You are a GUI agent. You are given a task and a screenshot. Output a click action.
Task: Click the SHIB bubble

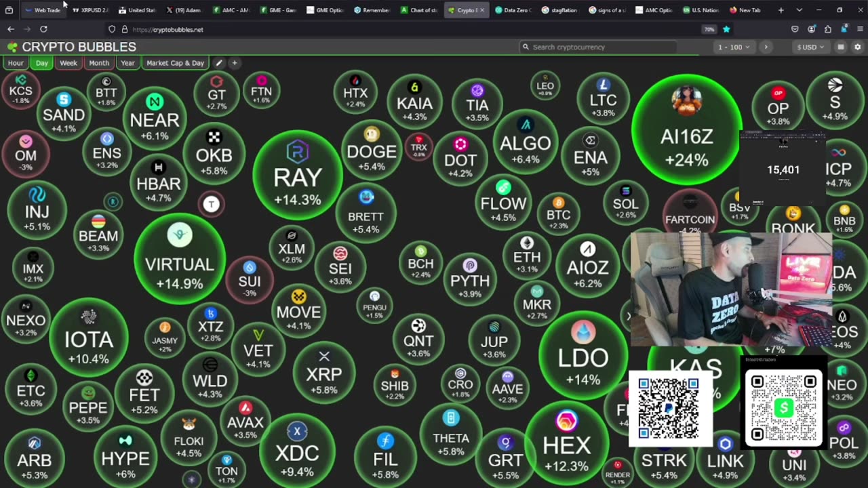click(395, 384)
